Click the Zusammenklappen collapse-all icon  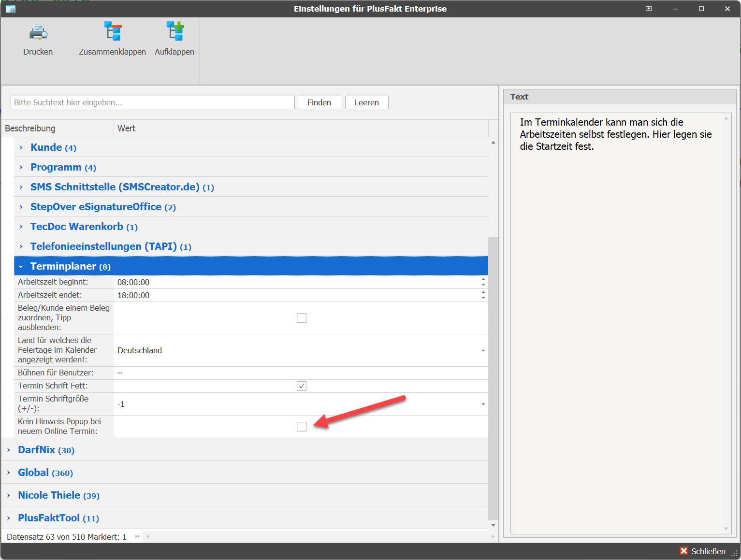point(113,31)
